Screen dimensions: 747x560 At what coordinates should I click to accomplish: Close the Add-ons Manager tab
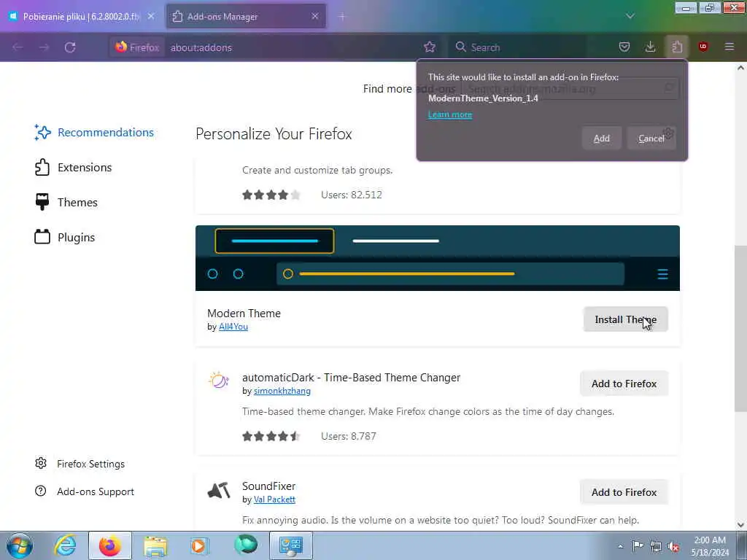coord(315,16)
